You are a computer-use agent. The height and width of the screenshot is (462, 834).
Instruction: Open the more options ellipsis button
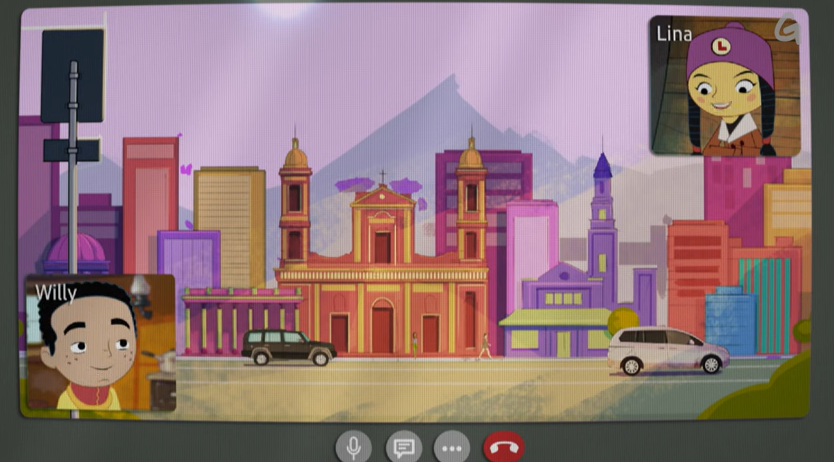tap(452, 448)
